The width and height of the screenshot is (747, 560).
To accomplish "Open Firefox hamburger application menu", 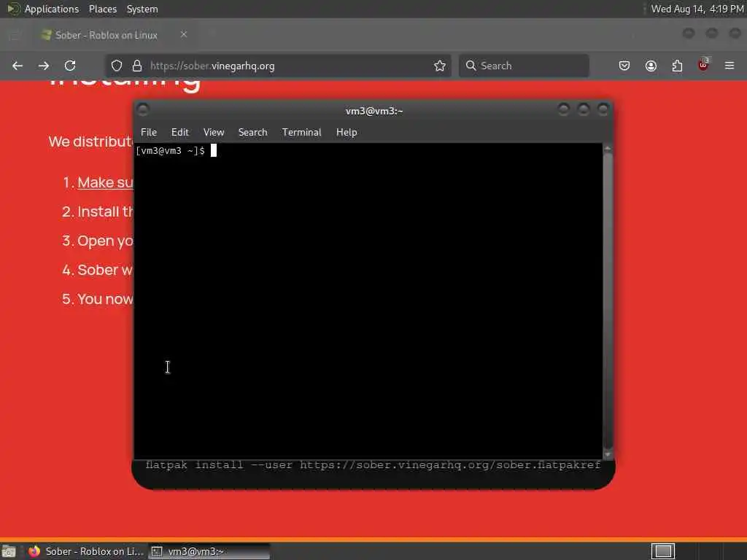I will [729, 66].
